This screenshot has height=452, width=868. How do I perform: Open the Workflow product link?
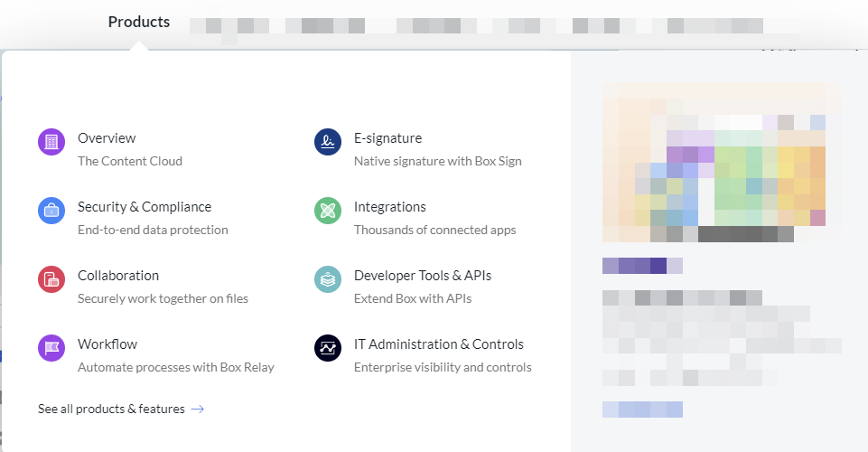point(107,344)
